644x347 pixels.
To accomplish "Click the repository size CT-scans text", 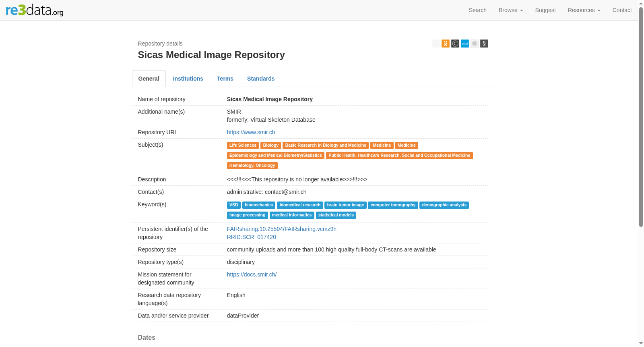I will coord(332,249).
